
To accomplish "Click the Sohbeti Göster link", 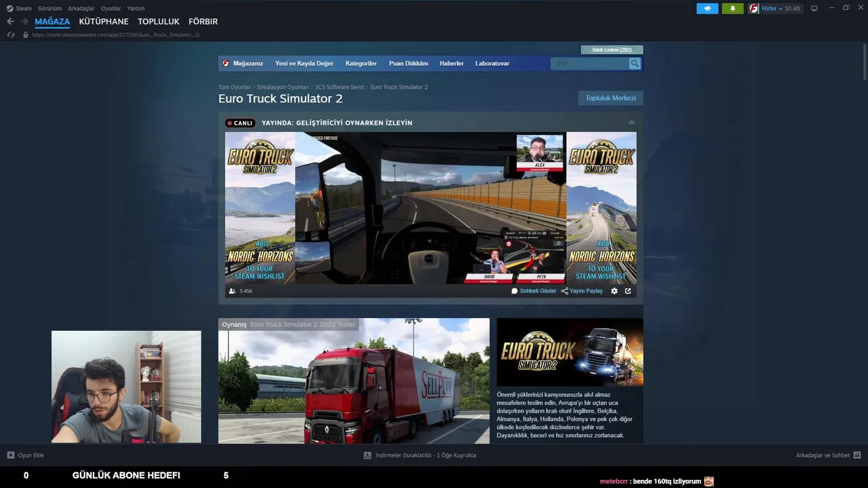I will [538, 291].
